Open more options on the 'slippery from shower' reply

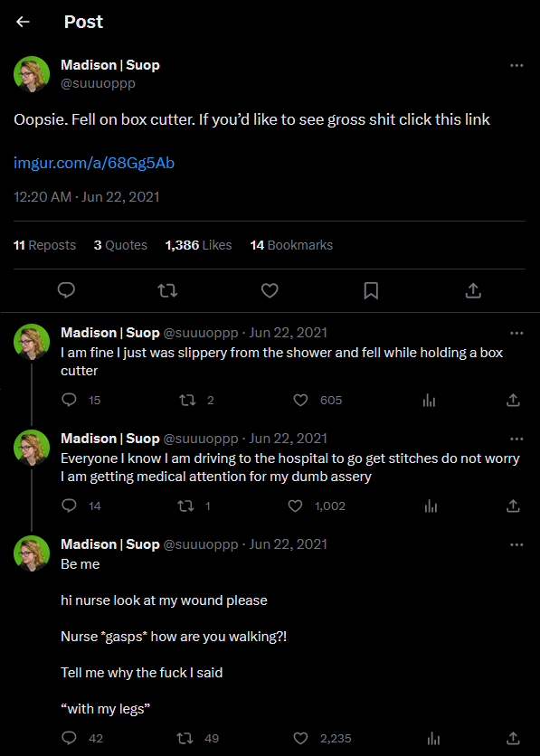tap(516, 333)
